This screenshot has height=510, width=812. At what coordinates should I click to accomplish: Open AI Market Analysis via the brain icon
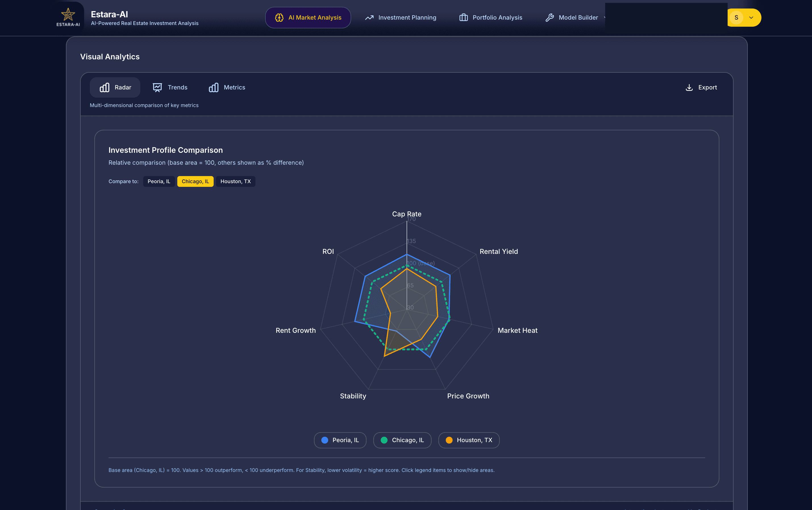pos(279,18)
